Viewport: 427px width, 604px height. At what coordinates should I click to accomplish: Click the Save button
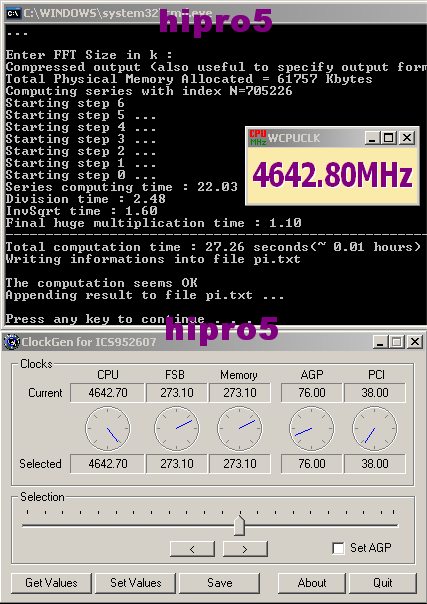point(219,583)
